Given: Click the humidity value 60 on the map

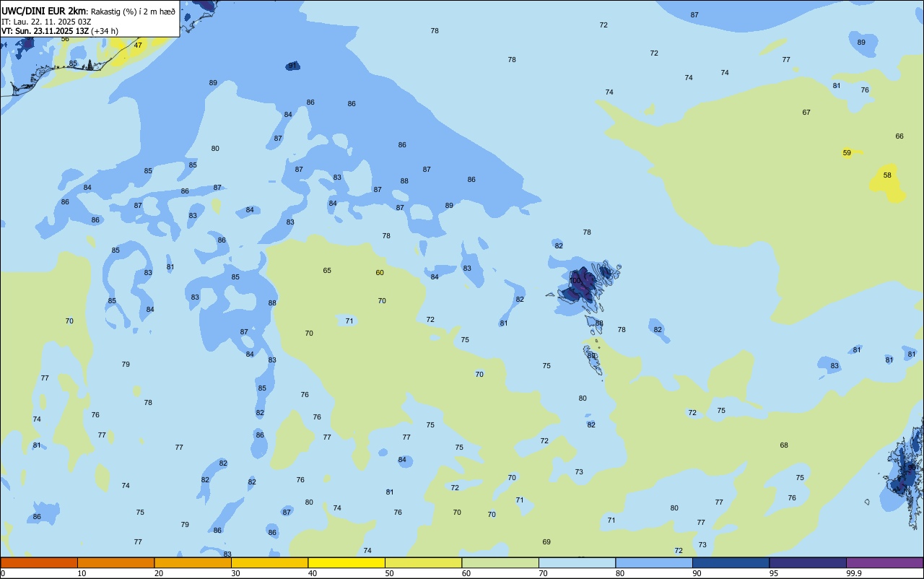Looking at the screenshot, I should (x=380, y=273).
